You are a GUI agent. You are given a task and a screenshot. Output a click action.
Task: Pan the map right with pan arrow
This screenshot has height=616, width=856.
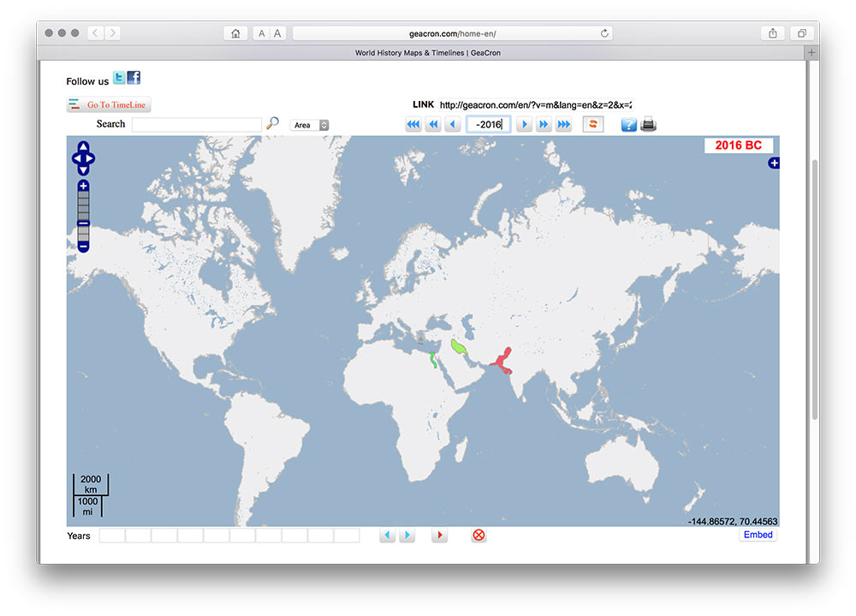point(90,159)
